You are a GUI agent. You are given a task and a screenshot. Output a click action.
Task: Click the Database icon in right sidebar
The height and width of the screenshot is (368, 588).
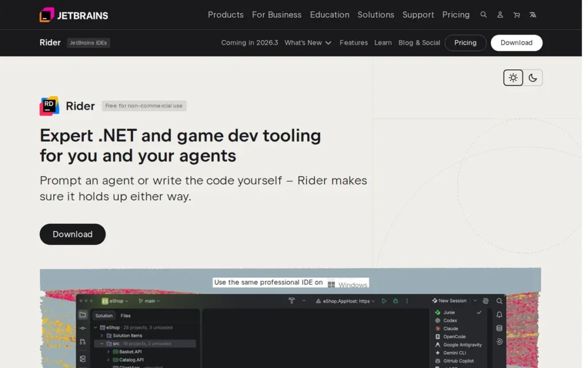point(499,328)
